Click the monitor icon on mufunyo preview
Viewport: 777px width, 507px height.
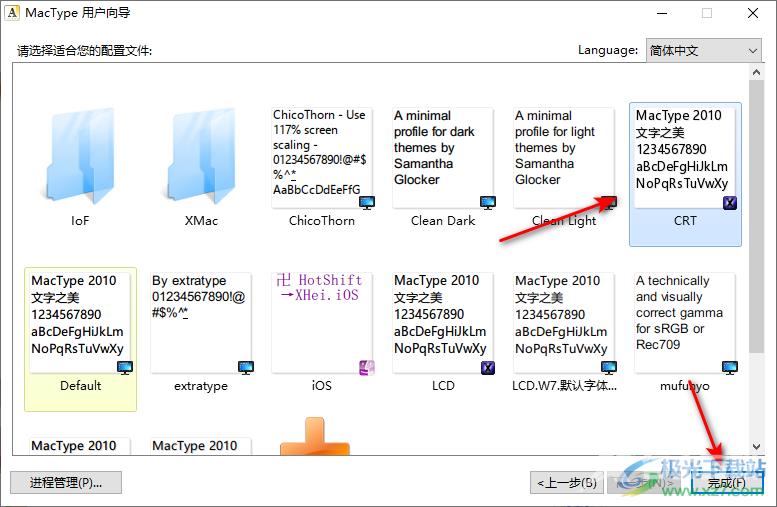pos(729,367)
